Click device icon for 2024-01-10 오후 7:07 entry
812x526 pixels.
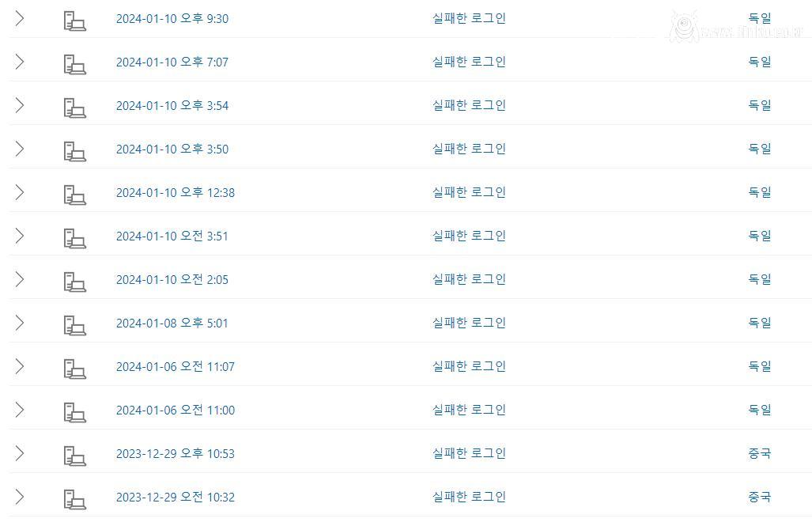(74, 64)
